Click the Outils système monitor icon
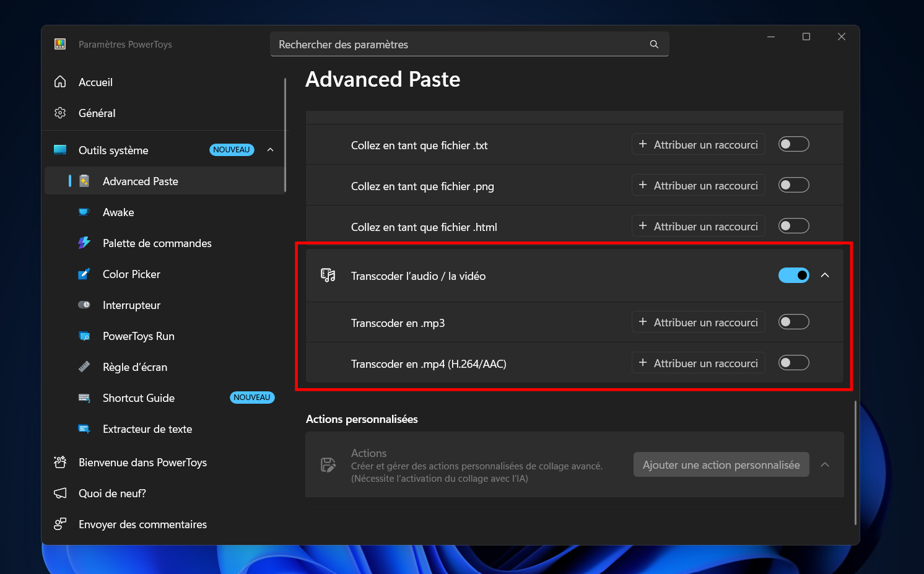The height and width of the screenshot is (574, 924). 60,150
